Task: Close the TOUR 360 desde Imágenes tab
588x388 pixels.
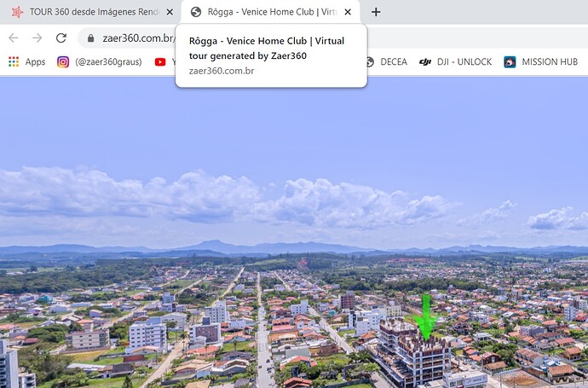Action: point(170,12)
